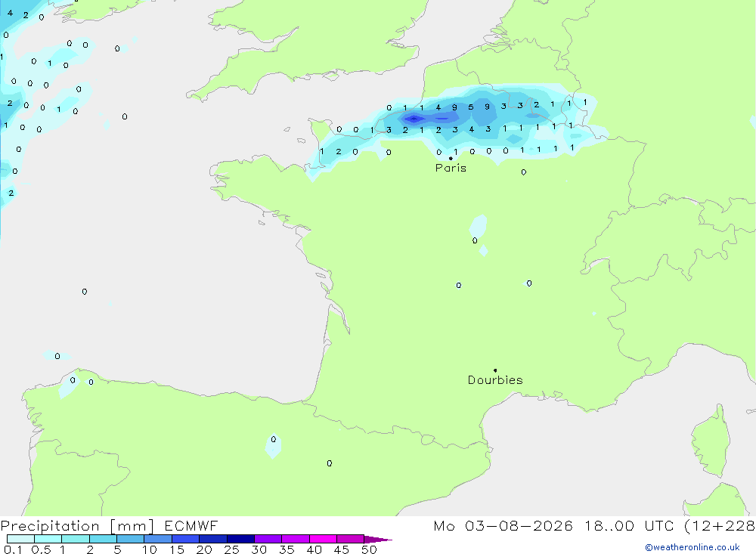This screenshot has height=554, width=756.
Task: Pick the legend swatch between 30 and 35
Action: coord(268,539)
